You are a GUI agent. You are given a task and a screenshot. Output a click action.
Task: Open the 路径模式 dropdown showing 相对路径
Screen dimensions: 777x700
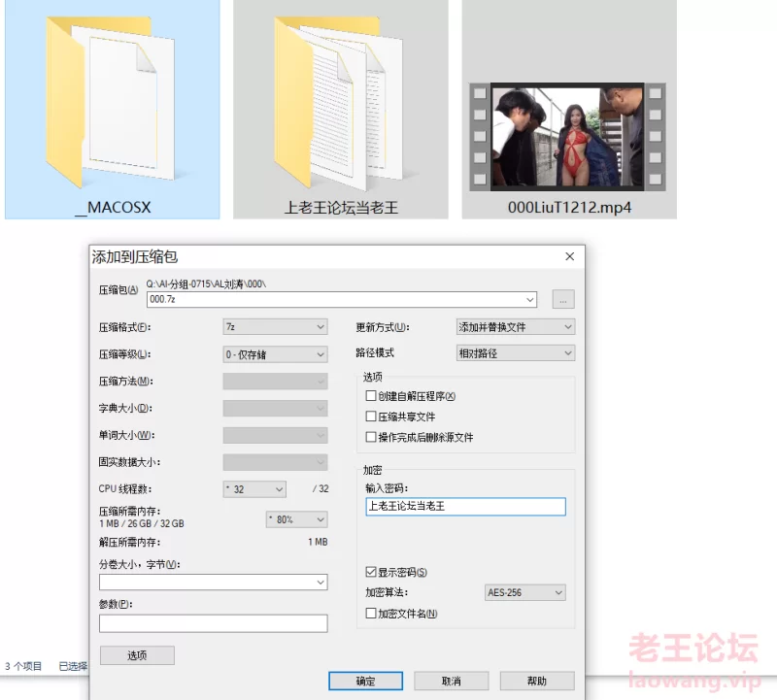(x=516, y=353)
